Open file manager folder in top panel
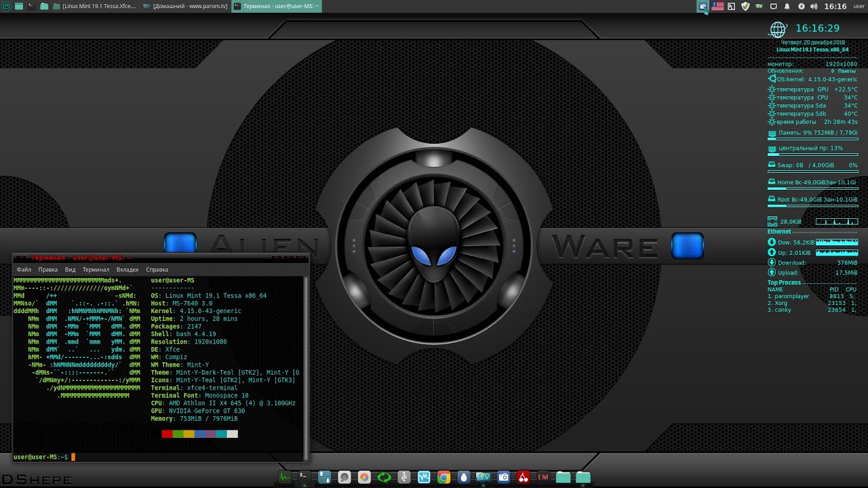The image size is (868, 488). point(44,6)
